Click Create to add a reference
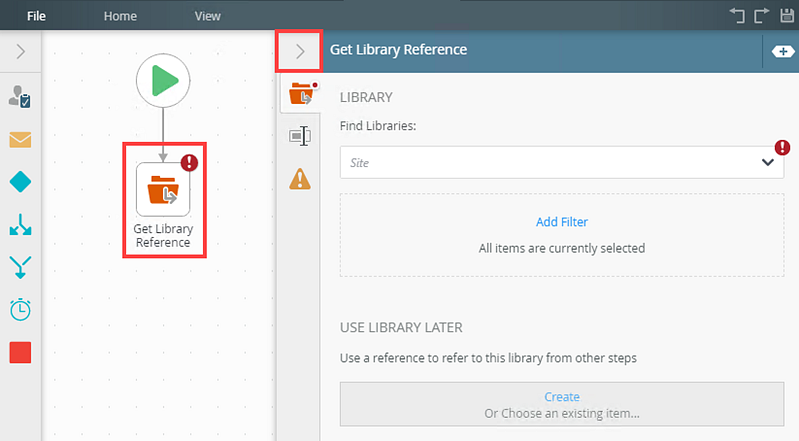Image resolution: width=799 pixels, height=441 pixels. 562,397
